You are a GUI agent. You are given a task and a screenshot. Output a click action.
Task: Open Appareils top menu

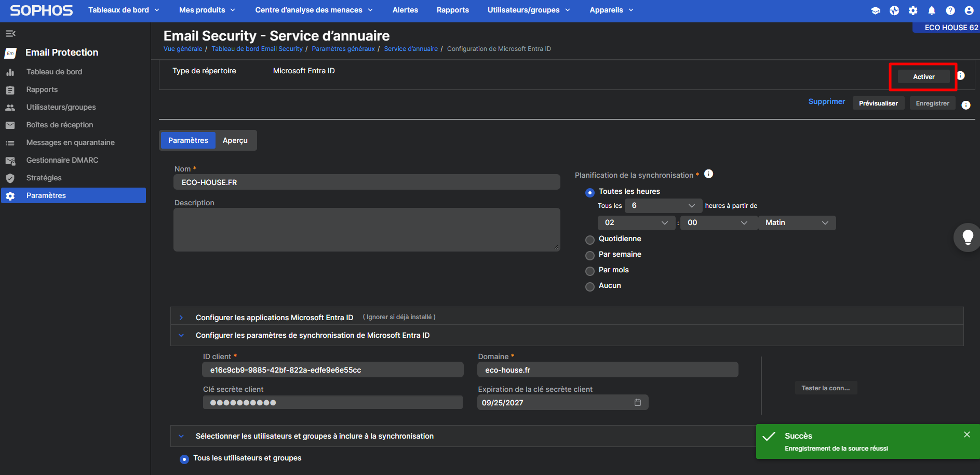(611, 10)
